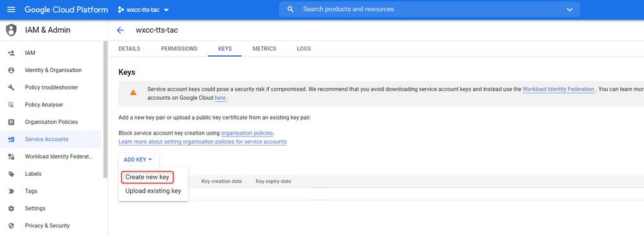Open the wxcc-tts-tac project selector
The image size is (644, 235).
(143, 10)
